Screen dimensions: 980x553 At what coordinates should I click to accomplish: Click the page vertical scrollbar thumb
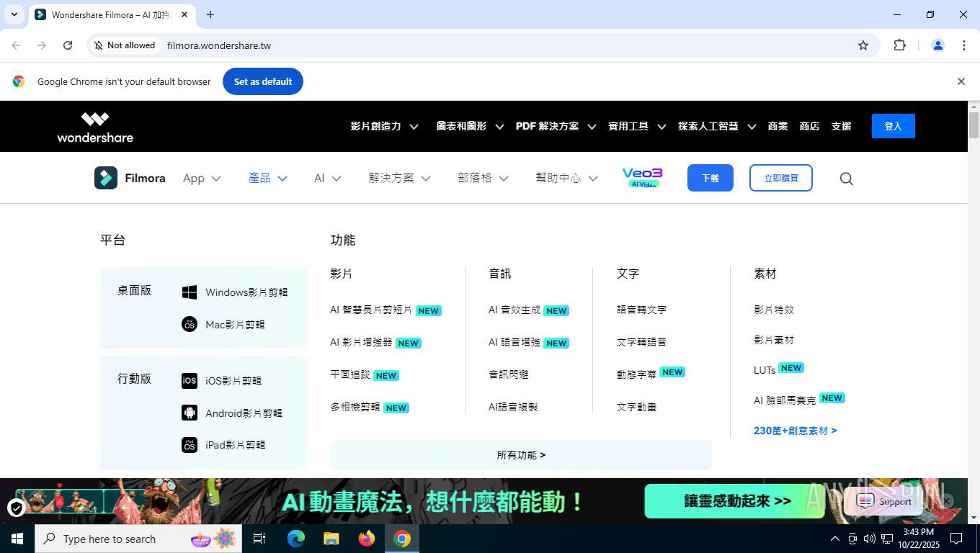coord(974,125)
